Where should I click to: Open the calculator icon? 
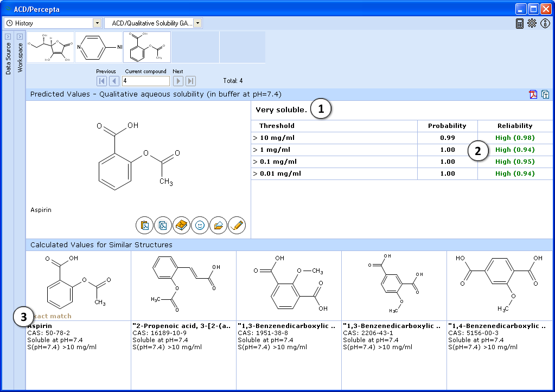[520, 23]
